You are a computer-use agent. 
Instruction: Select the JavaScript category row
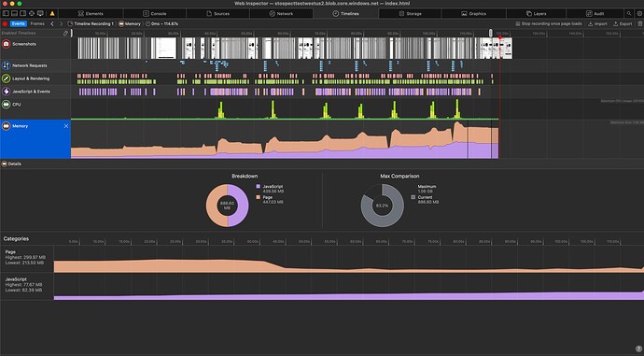322,286
